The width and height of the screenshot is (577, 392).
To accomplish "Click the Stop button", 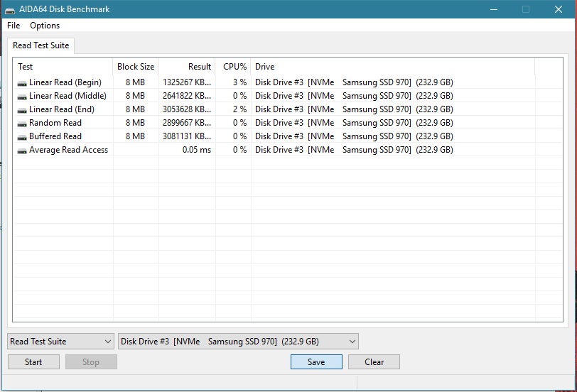I will 91,362.
